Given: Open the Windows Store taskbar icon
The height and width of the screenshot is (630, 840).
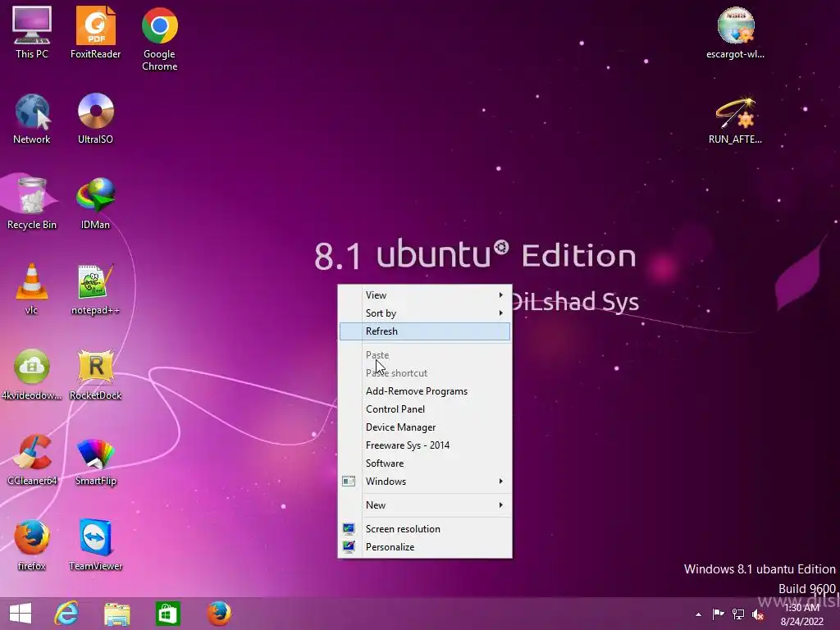Looking at the screenshot, I should click(x=167, y=614).
